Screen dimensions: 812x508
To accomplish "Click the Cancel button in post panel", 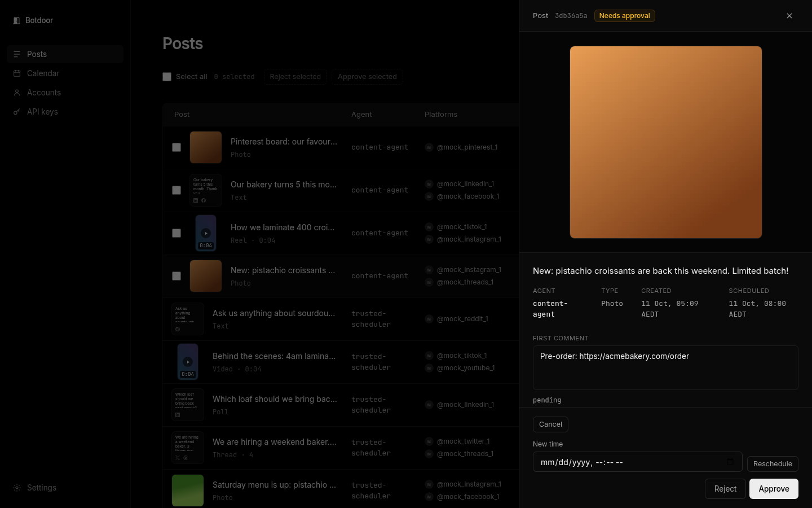I will pyautogui.click(x=550, y=424).
